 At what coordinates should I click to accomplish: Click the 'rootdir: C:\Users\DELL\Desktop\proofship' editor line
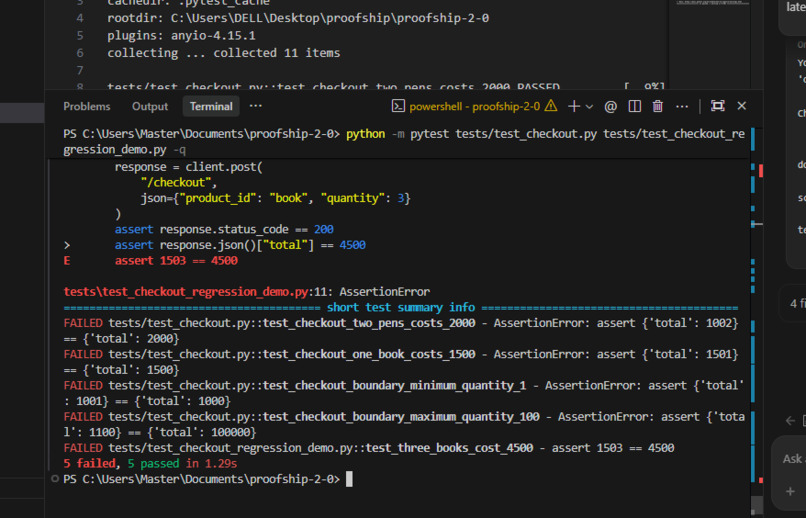click(x=298, y=18)
